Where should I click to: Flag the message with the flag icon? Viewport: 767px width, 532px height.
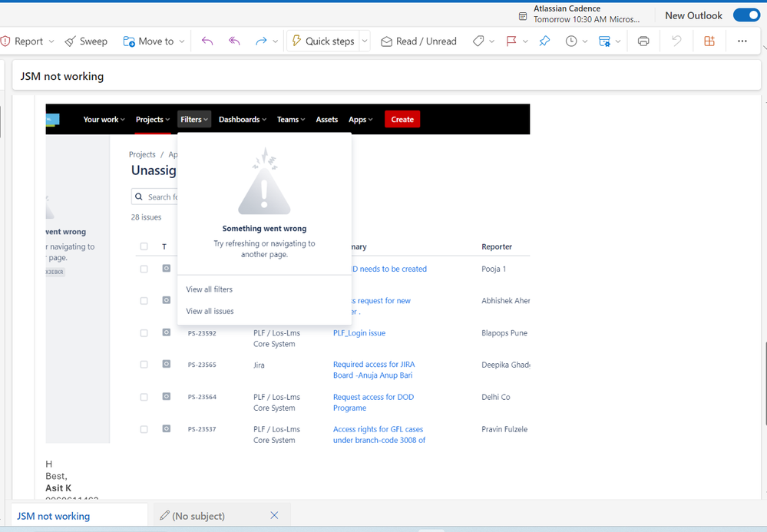[511, 41]
